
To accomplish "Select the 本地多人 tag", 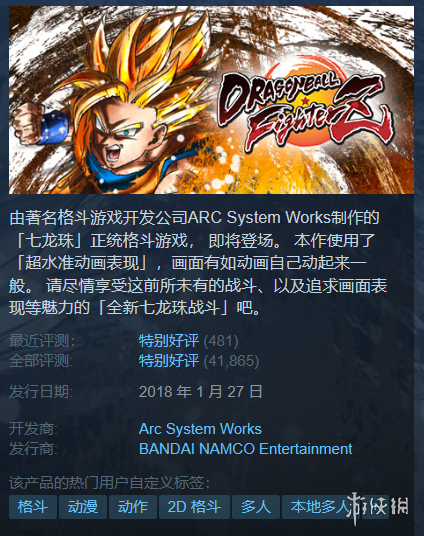I will pos(321,507).
